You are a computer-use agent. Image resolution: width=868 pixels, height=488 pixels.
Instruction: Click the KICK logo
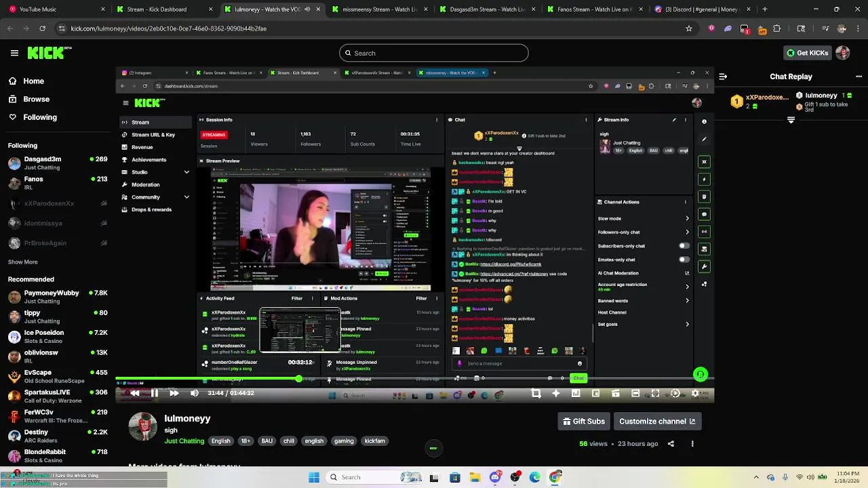click(50, 53)
